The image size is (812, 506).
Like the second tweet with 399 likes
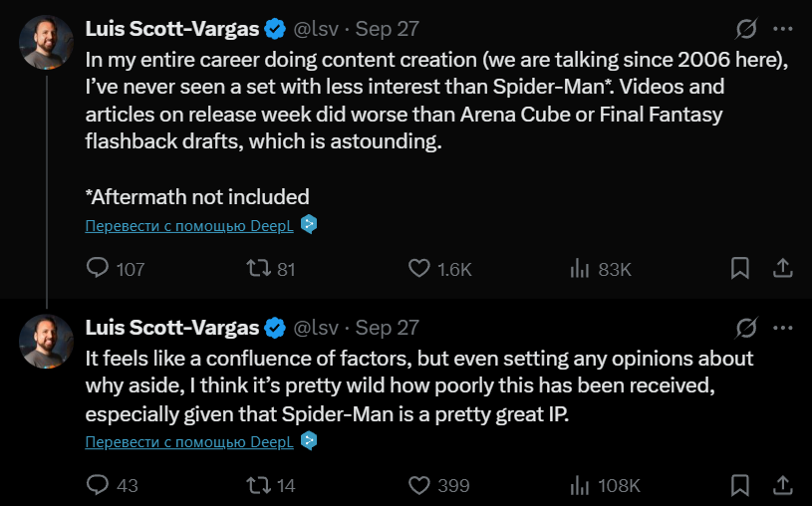pos(419,485)
